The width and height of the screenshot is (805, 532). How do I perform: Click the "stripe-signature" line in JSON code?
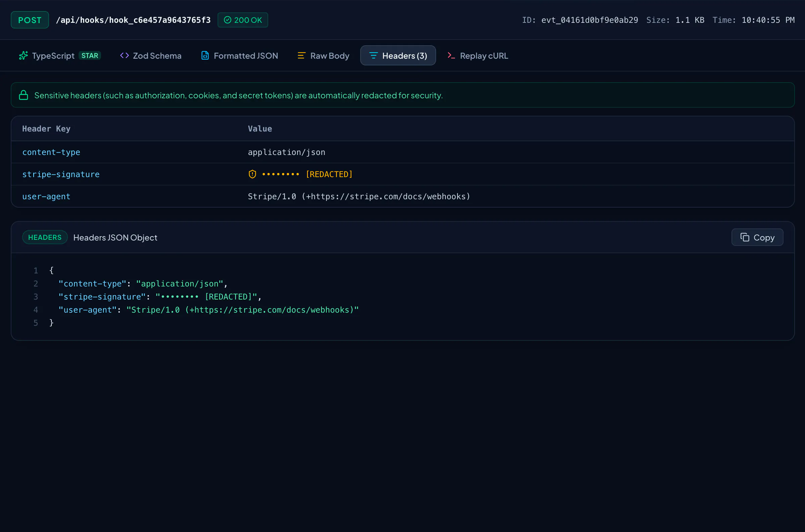160,297
